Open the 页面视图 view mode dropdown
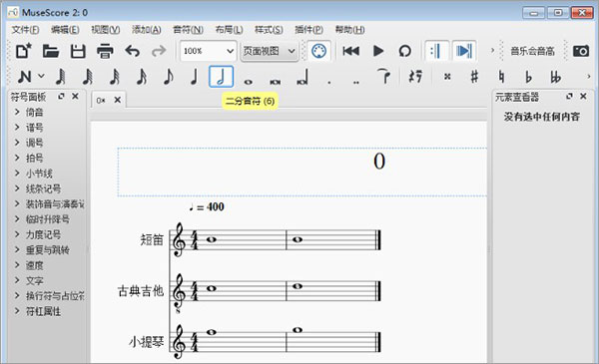 coord(269,51)
